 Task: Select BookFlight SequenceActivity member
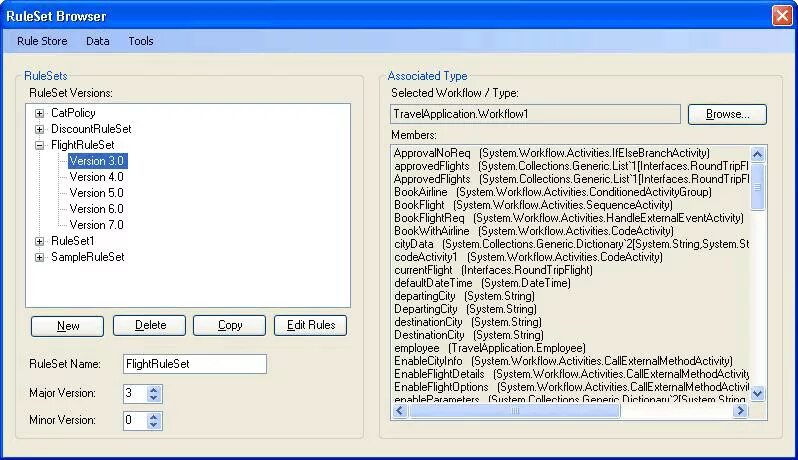[x=533, y=205]
